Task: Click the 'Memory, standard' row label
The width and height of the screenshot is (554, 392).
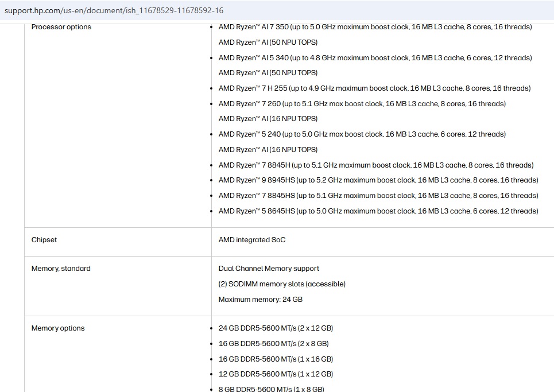Action: click(x=61, y=269)
